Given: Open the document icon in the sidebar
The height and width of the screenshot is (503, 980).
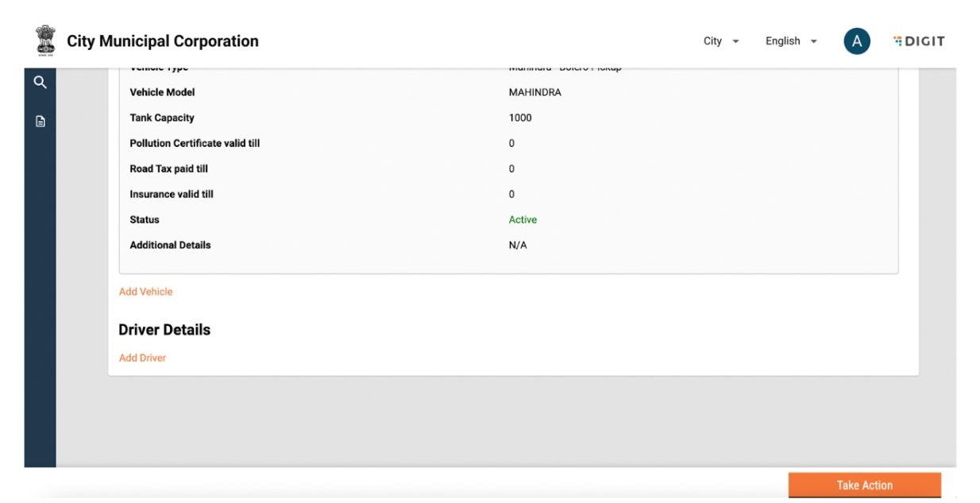Looking at the screenshot, I should click(40, 122).
